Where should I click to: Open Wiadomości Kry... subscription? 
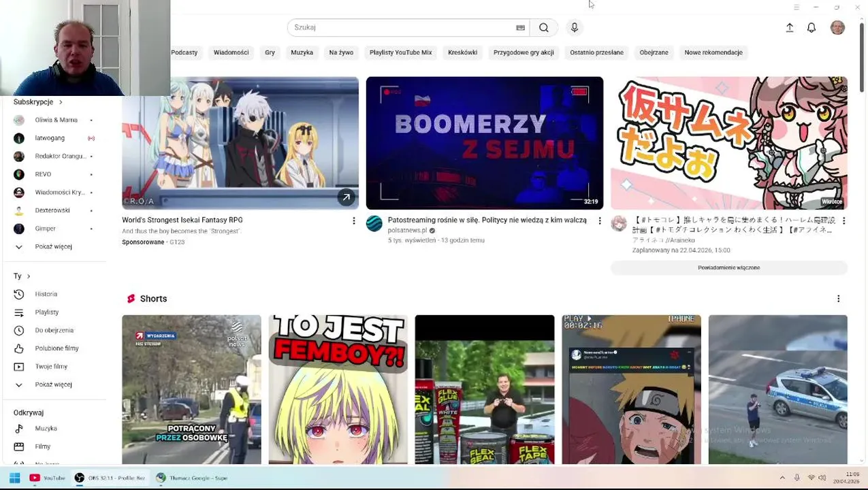[x=54, y=193]
